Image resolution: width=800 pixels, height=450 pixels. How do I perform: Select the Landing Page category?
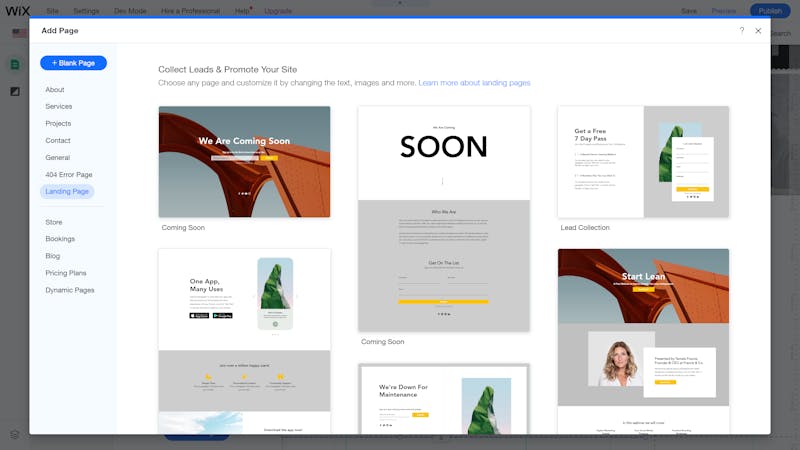coord(67,191)
